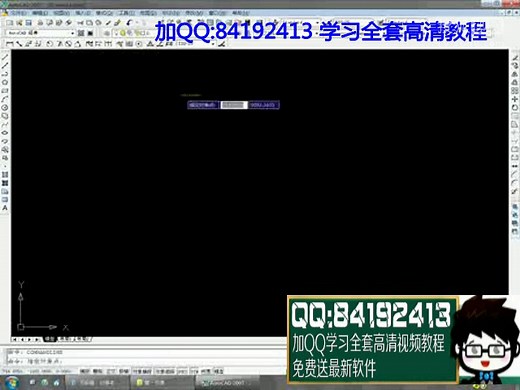This screenshot has width=520, height=390.
Task: Insert a Table from the Draw toolbar
Action: [x=5, y=199]
